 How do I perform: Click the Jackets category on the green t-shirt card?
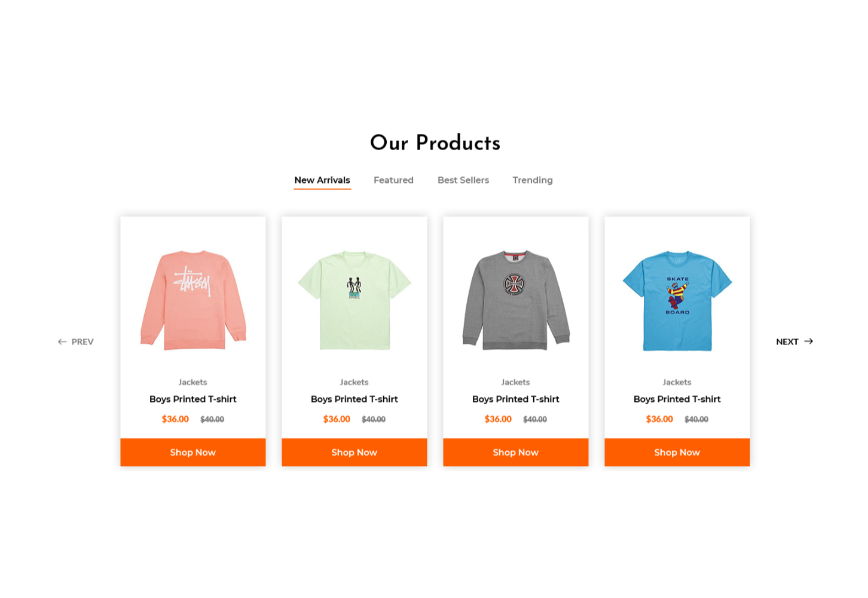[354, 382]
